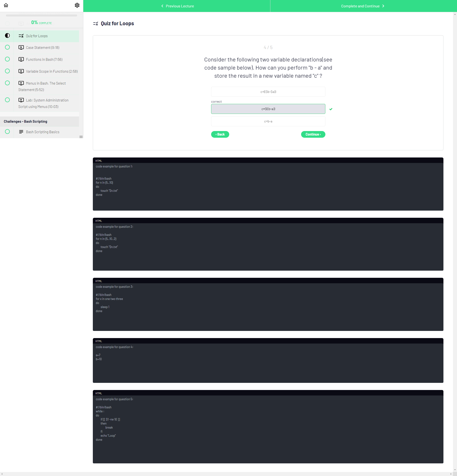Toggle the completion circle for Case Statement
The height and width of the screenshot is (476, 457).
coord(7,47)
